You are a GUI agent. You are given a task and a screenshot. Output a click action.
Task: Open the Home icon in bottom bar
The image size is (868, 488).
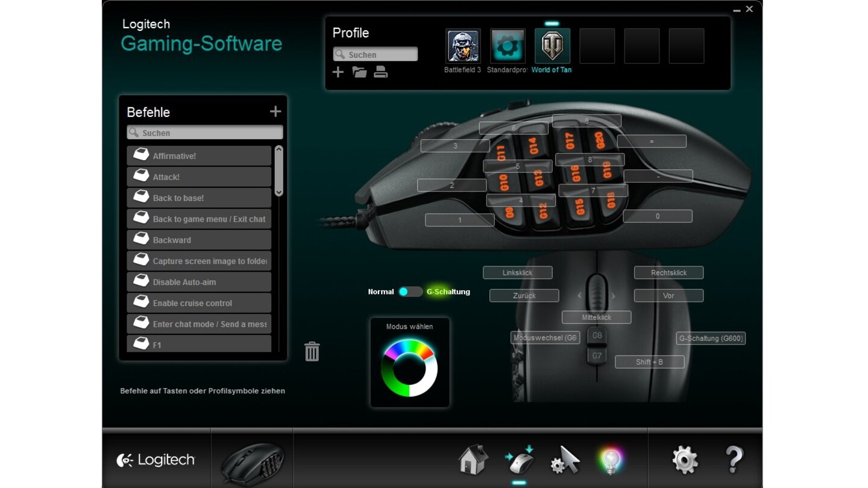[x=473, y=459]
